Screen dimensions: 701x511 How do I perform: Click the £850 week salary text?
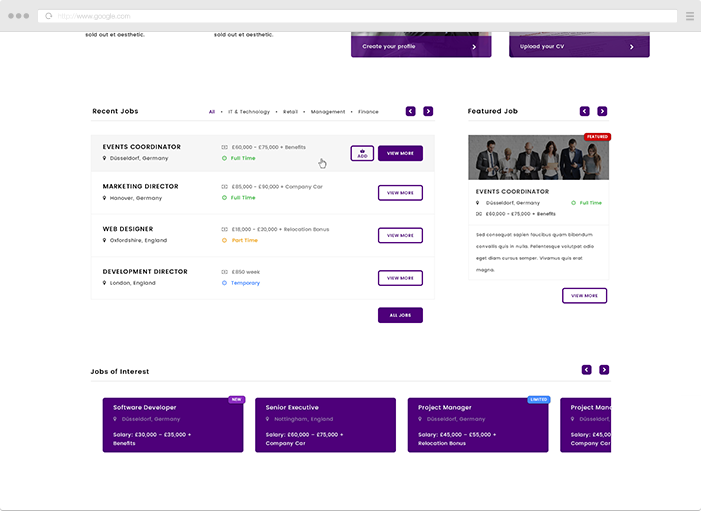coord(245,272)
